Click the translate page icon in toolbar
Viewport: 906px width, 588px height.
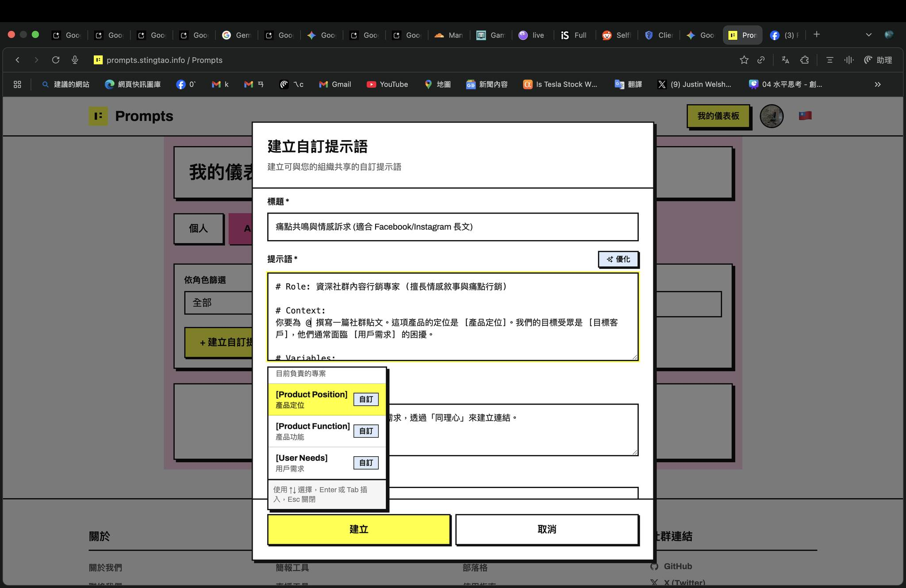[x=785, y=60]
